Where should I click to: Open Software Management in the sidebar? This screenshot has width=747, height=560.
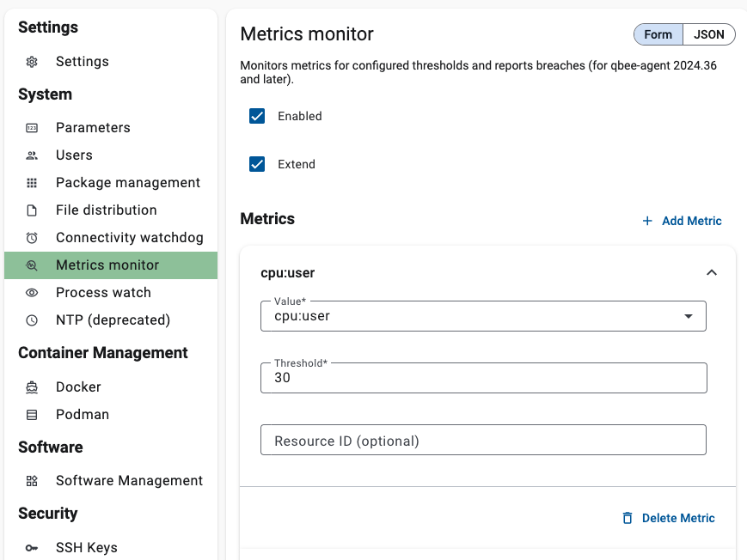tap(129, 481)
